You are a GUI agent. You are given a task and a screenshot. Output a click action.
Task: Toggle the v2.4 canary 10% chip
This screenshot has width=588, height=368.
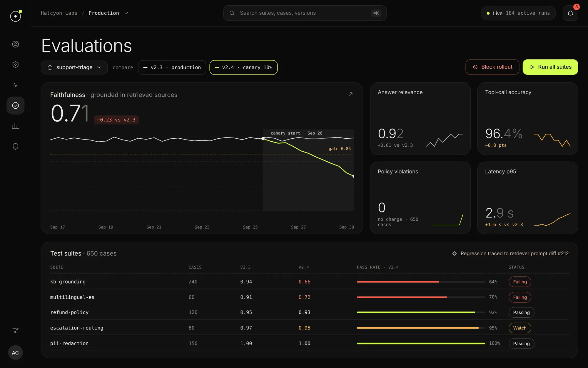(243, 67)
